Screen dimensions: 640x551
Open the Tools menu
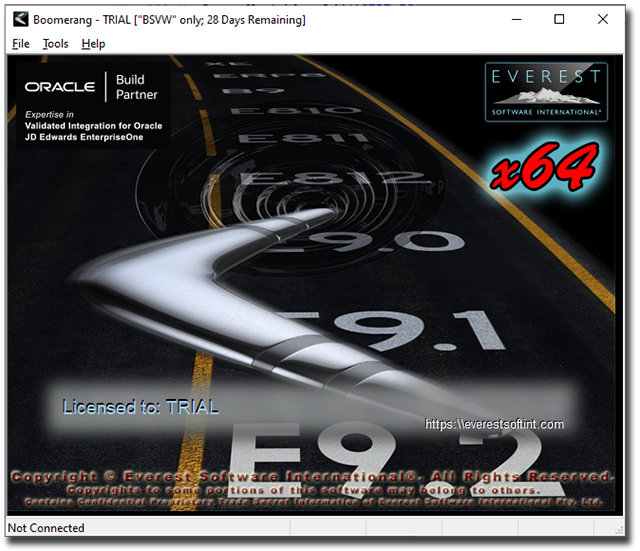point(56,44)
